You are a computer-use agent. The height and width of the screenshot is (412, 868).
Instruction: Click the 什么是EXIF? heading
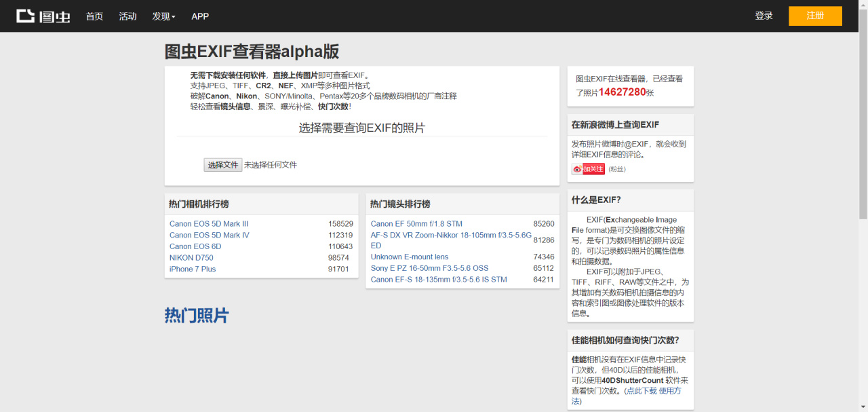coord(596,200)
